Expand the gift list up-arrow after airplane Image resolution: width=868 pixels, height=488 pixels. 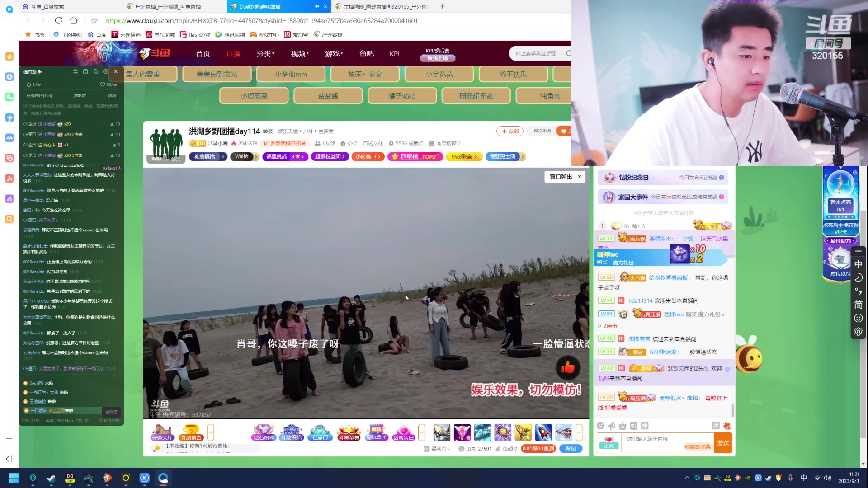[579, 432]
